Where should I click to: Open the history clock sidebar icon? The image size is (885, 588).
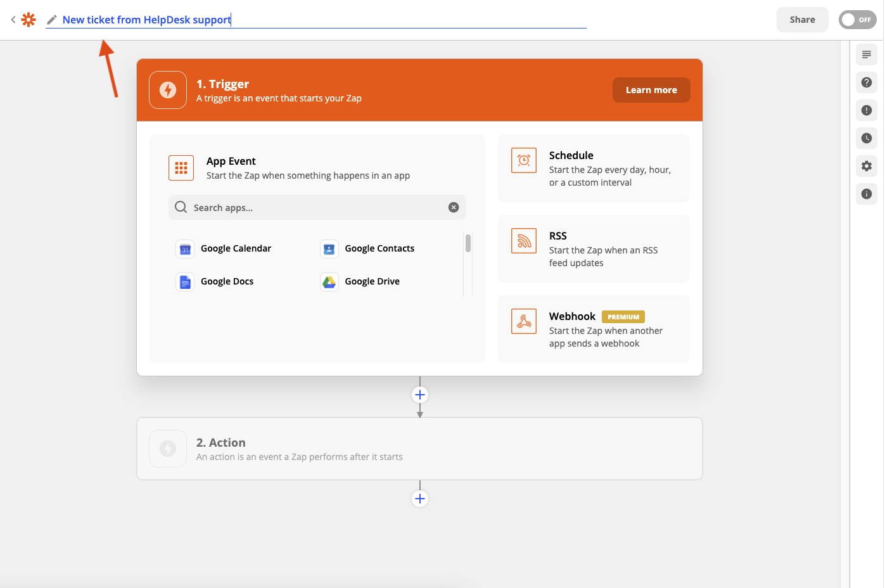click(x=867, y=138)
